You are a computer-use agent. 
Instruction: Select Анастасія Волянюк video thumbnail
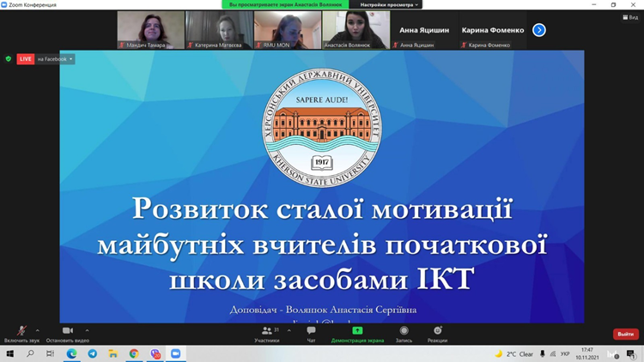[x=356, y=30]
